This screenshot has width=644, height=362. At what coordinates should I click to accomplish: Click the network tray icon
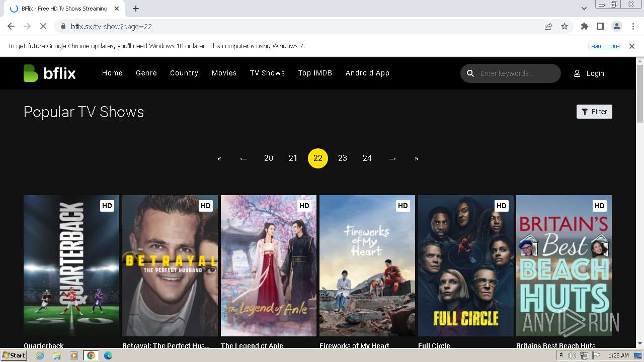[x=584, y=355]
